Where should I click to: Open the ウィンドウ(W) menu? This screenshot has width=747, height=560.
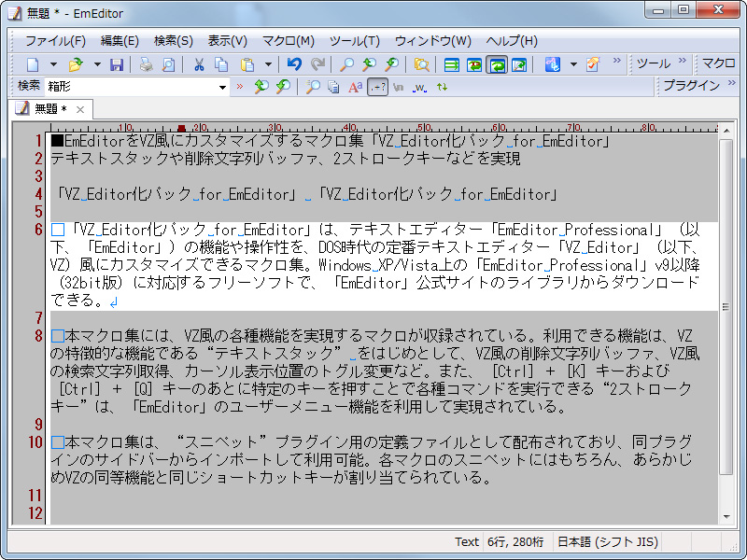[432, 41]
